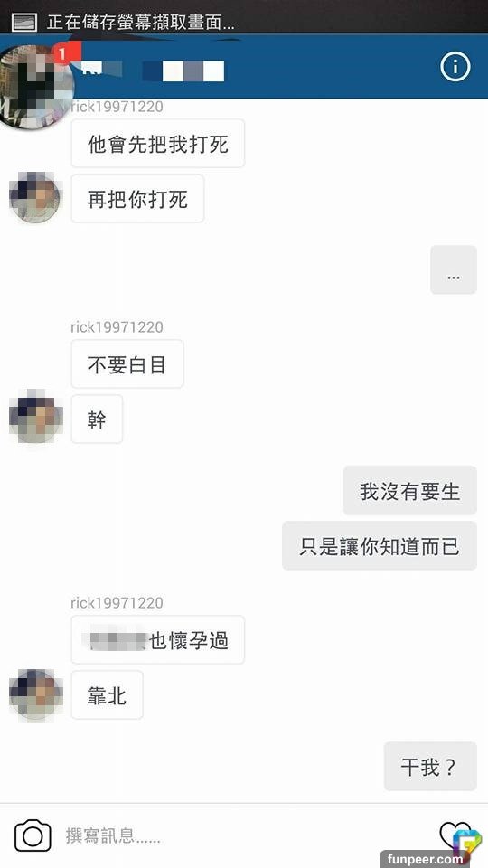Tap the red unread badge showing 1
The height and width of the screenshot is (868, 488).
pyautogui.click(x=63, y=53)
